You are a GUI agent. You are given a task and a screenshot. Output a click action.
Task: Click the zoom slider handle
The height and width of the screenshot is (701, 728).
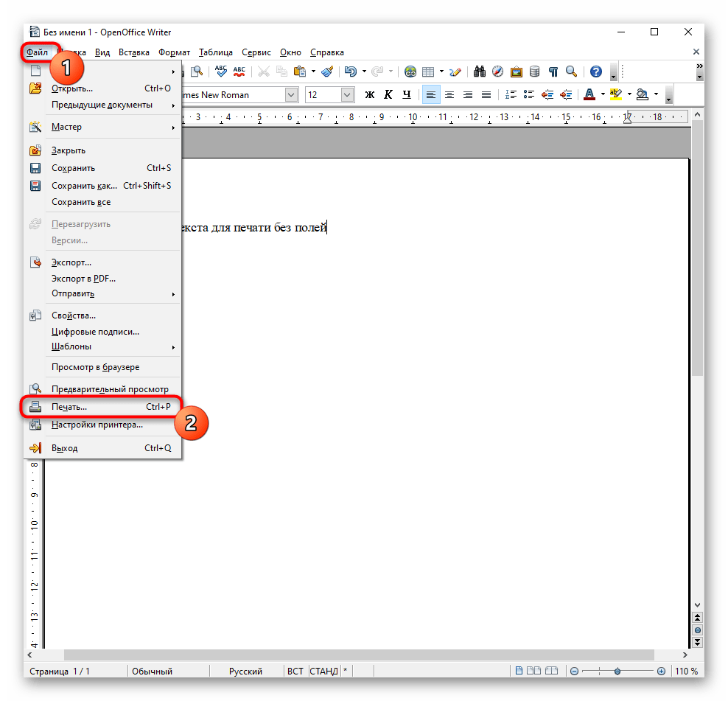[617, 672]
